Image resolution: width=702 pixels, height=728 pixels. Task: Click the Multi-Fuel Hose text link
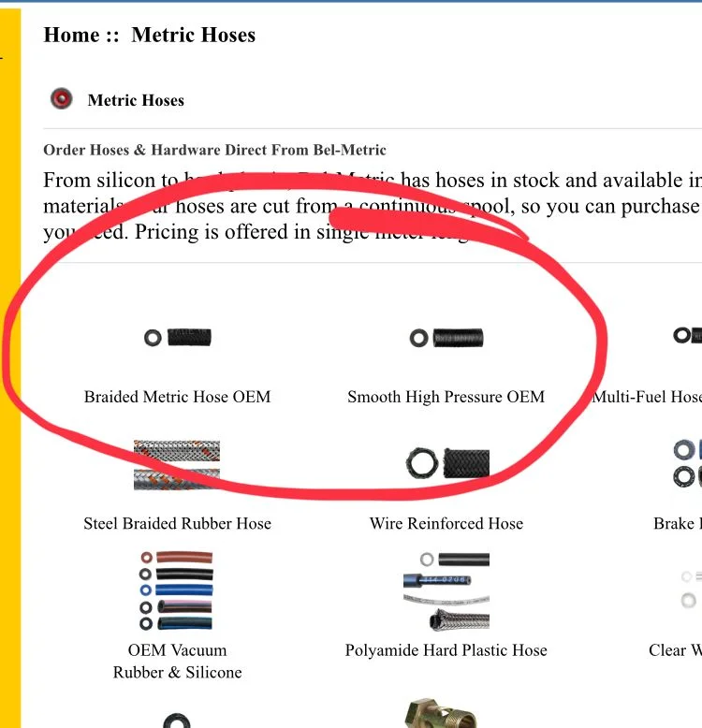click(647, 397)
